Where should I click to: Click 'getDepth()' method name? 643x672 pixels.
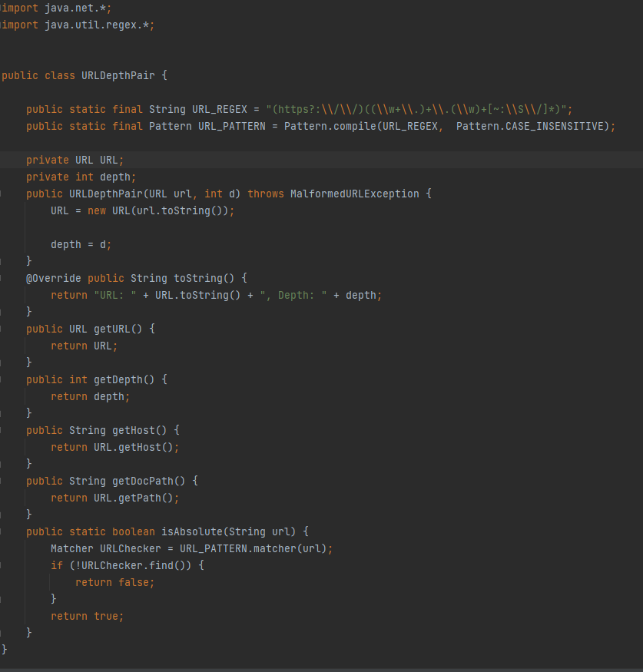[124, 379]
